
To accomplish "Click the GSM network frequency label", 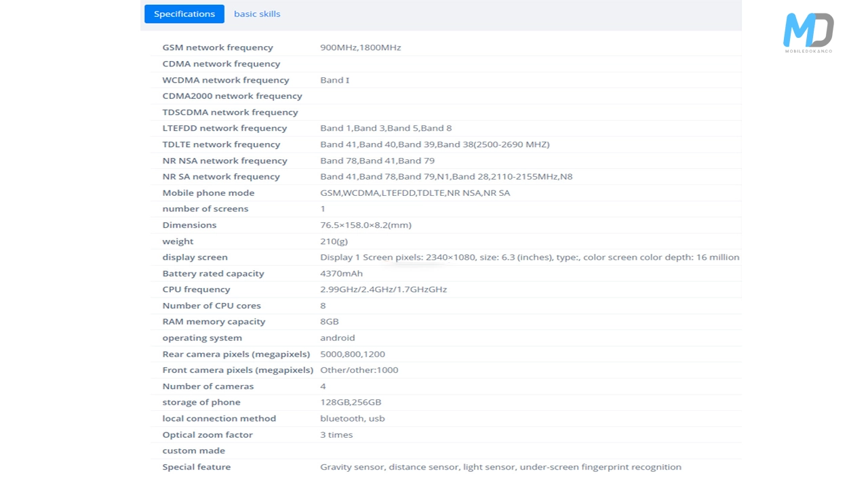I will point(218,47).
